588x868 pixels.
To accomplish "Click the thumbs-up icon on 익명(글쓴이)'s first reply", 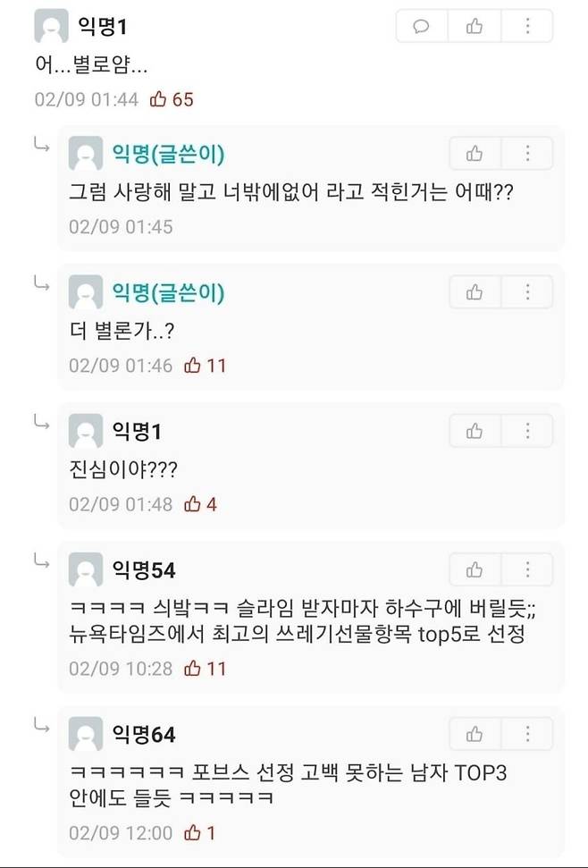I will [474, 153].
